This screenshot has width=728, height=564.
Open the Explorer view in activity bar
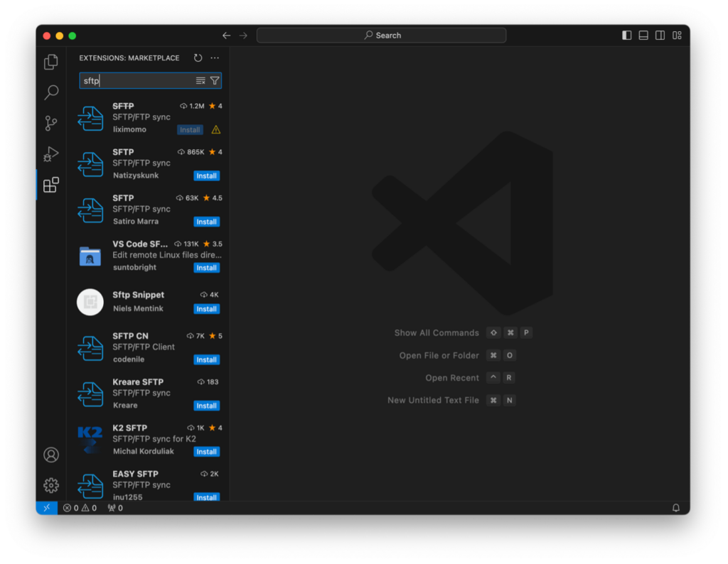(51, 62)
